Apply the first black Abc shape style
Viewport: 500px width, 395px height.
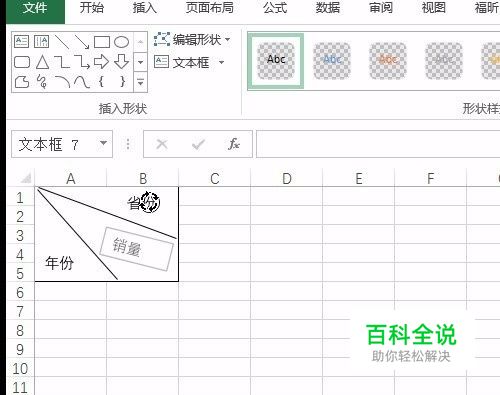[276, 61]
